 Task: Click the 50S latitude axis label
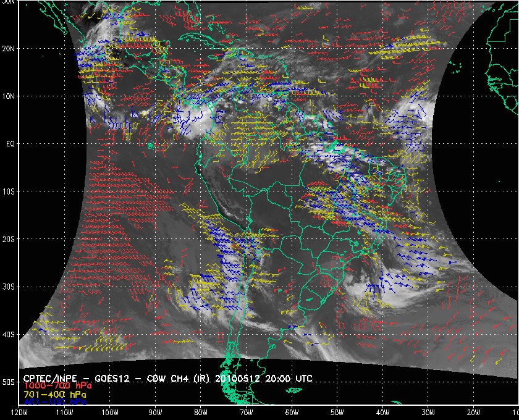click(x=8, y=382)
